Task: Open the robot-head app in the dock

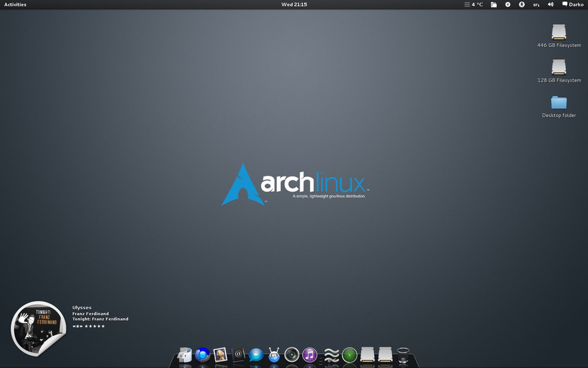Action: (274, 355)
